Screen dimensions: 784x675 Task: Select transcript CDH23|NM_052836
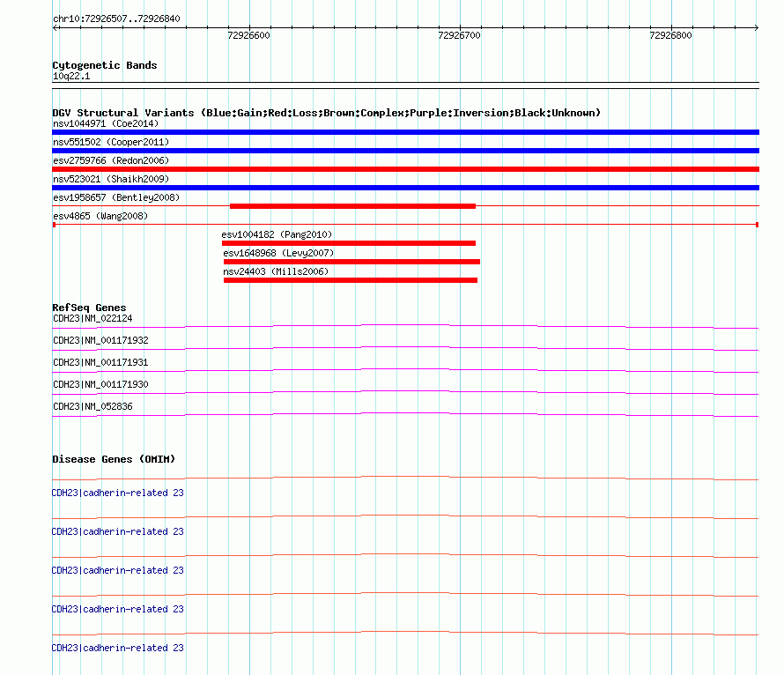92,406
